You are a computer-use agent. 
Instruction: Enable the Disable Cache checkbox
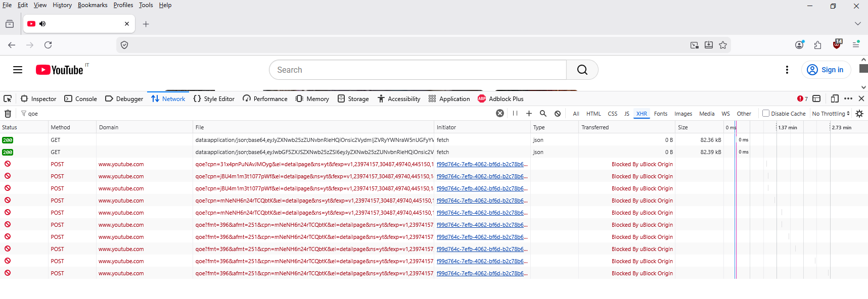pyautogui.click(x=766, y=113)
